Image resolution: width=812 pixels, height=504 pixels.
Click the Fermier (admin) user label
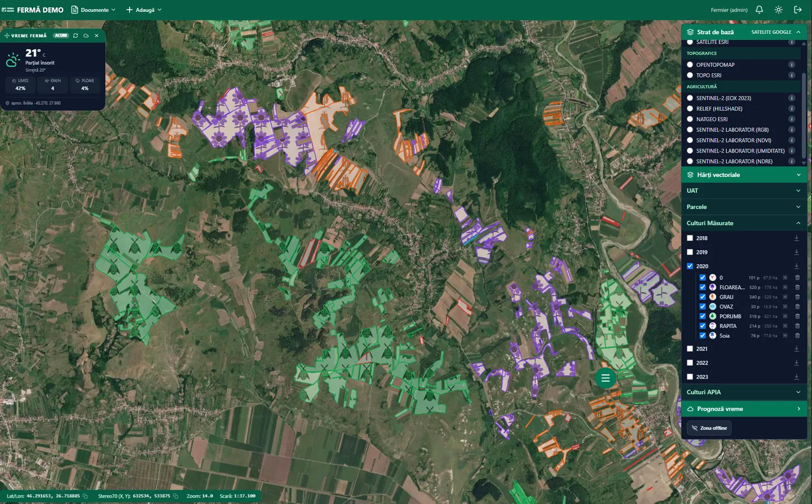point(729,10)
